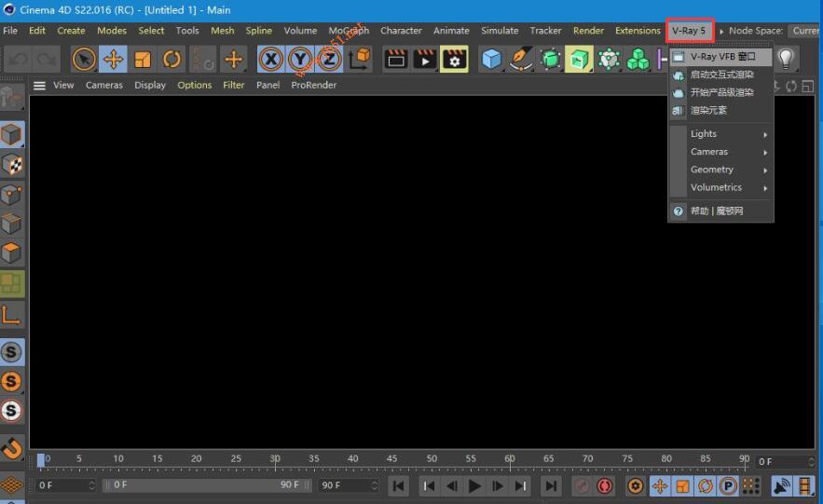The height and width of the screenshot is (504, 823).
Task: Start production rendering (开始产品级渲染)
Action: pos(720,92)
